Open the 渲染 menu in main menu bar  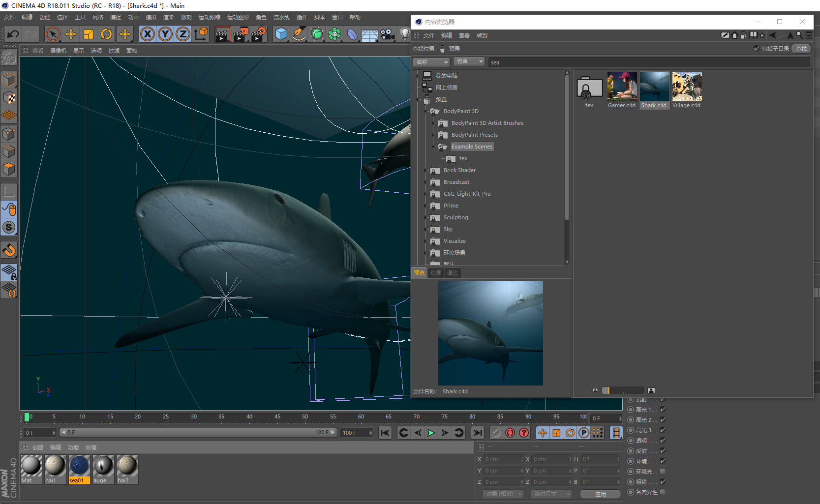(x=169, y=17)
